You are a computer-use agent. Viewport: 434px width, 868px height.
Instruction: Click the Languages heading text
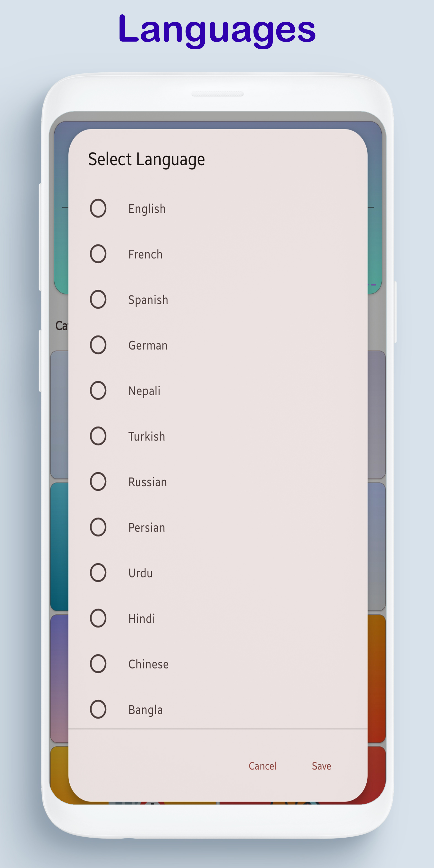point(217,30)
